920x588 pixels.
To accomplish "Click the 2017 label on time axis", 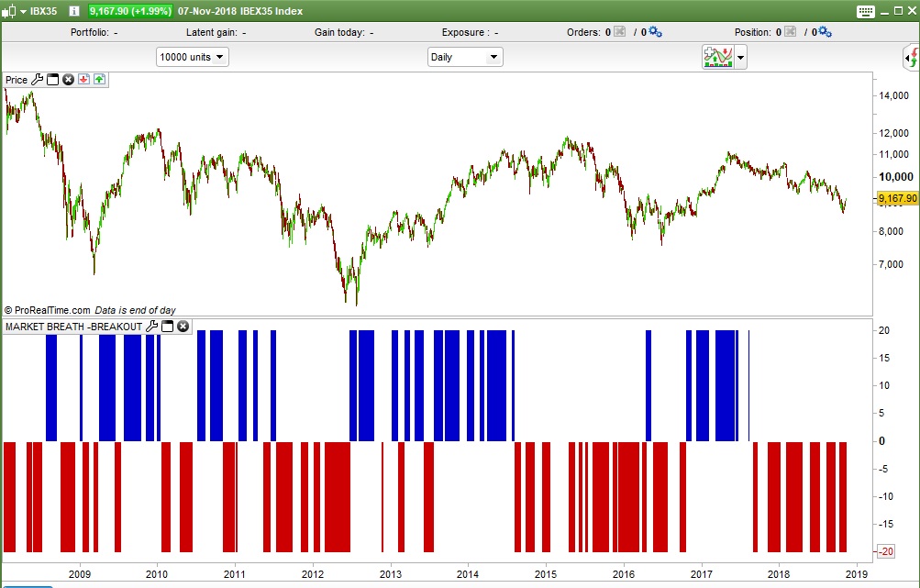I will point(702,574).
